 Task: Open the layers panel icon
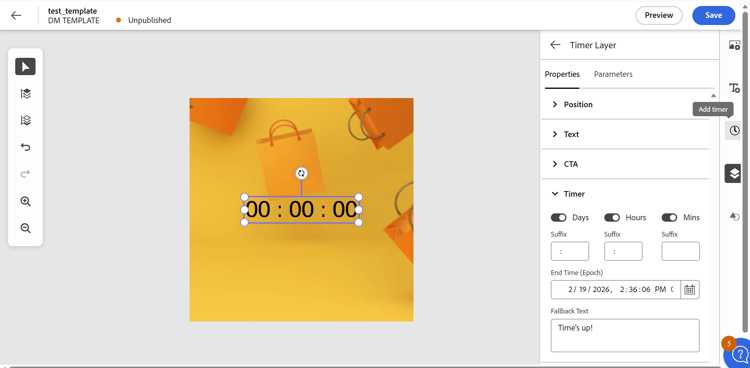tap(734, 173)
